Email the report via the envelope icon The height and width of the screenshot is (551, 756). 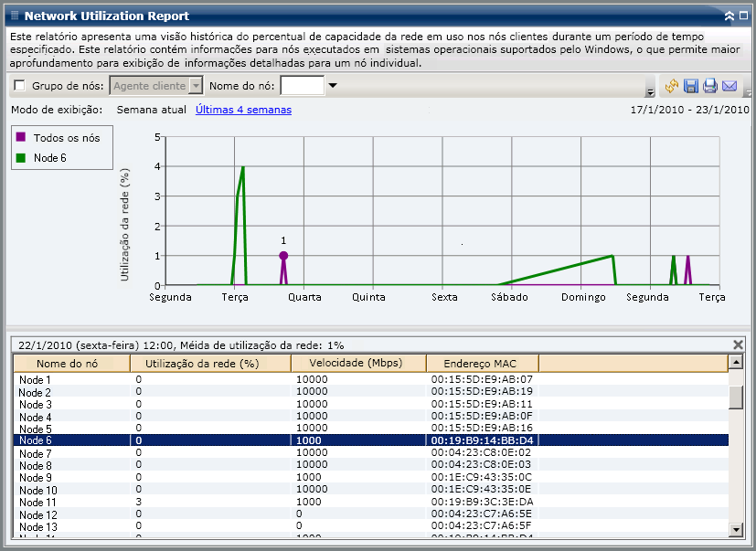(x=729, y=86)
